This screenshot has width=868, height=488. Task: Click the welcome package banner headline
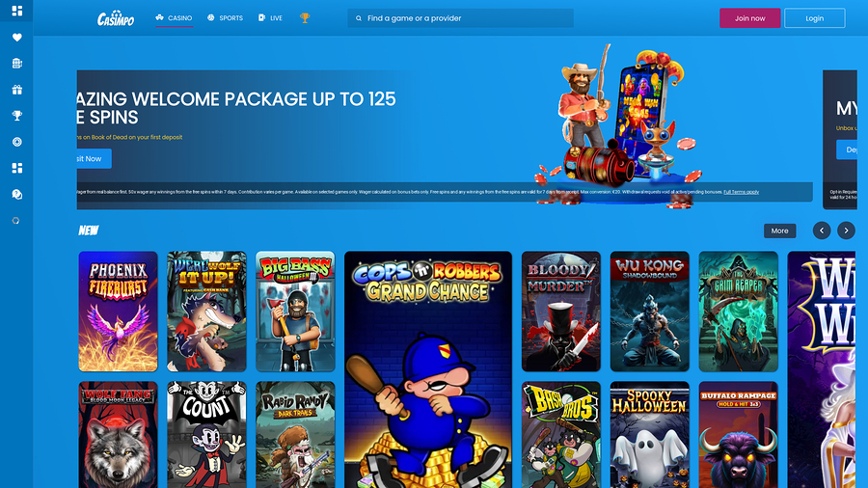point(236,108)
